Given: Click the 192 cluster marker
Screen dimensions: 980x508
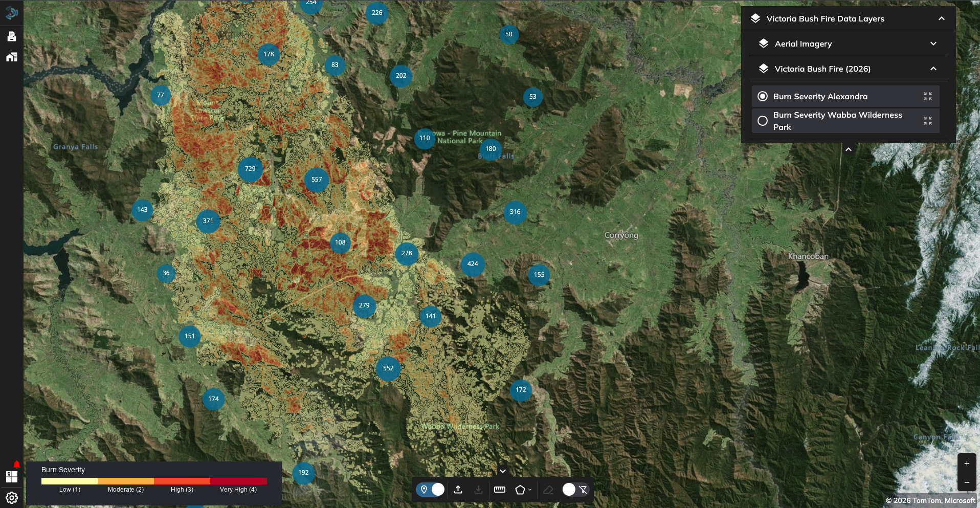Looking at the screenshot, I should coord(303,473).
